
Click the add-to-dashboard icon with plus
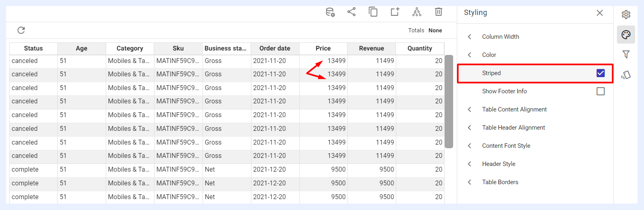(x=395, y=12)
